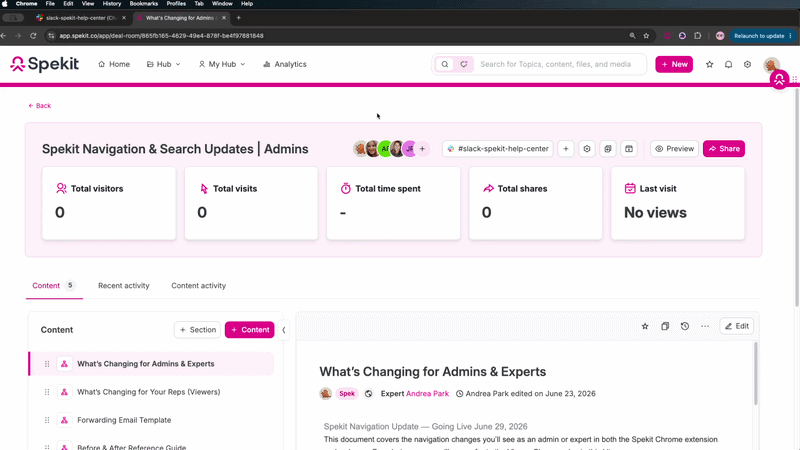Preview the deal room
This screenshot has width=800, height=450.
[x=674, y=149]
